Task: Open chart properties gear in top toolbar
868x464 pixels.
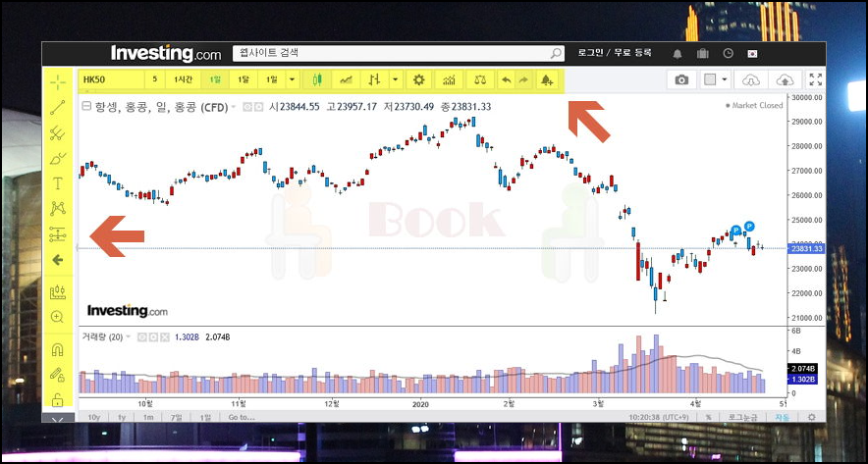Action: 419,80
